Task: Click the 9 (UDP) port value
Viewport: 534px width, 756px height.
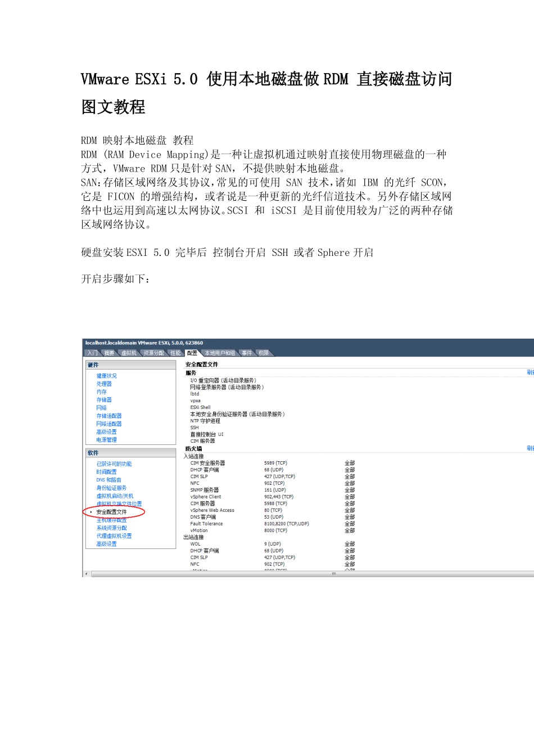Action: point(273,544)
